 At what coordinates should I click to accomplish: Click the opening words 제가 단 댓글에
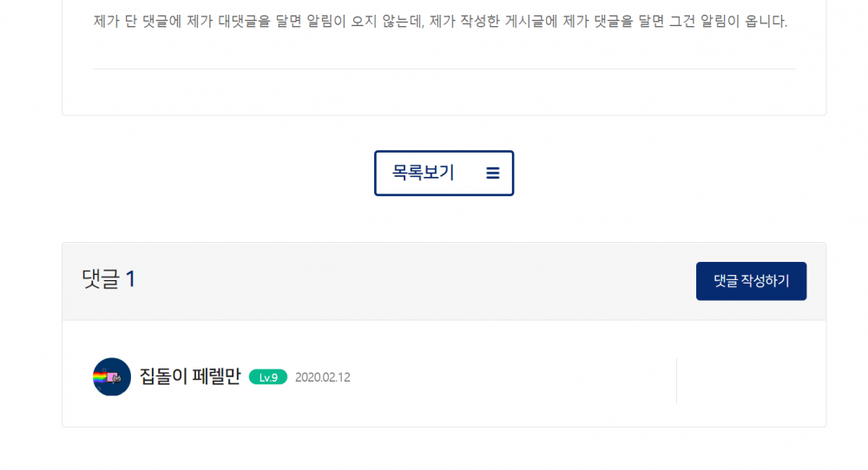coord(137,21)
